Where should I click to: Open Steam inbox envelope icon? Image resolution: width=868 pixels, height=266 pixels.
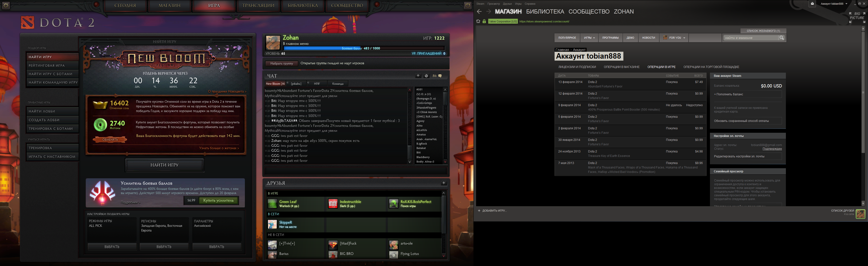click(x=813, y=4)
